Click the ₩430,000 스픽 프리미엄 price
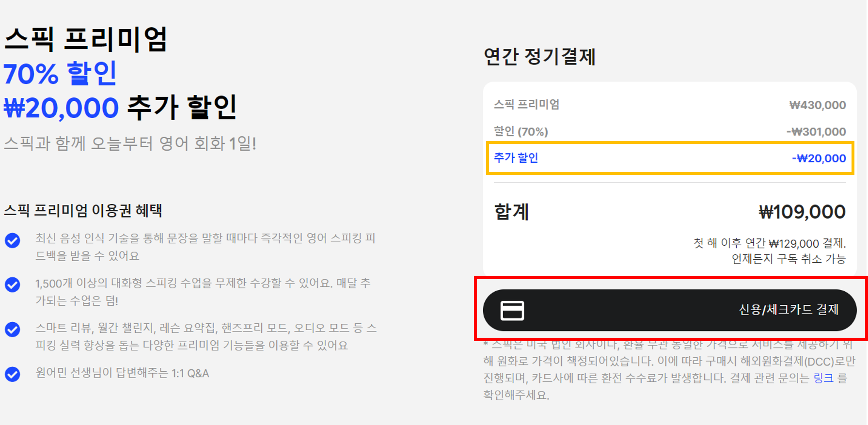Image resolution: width=868 pixels, height=425 pixels. (x=818, y=105)
